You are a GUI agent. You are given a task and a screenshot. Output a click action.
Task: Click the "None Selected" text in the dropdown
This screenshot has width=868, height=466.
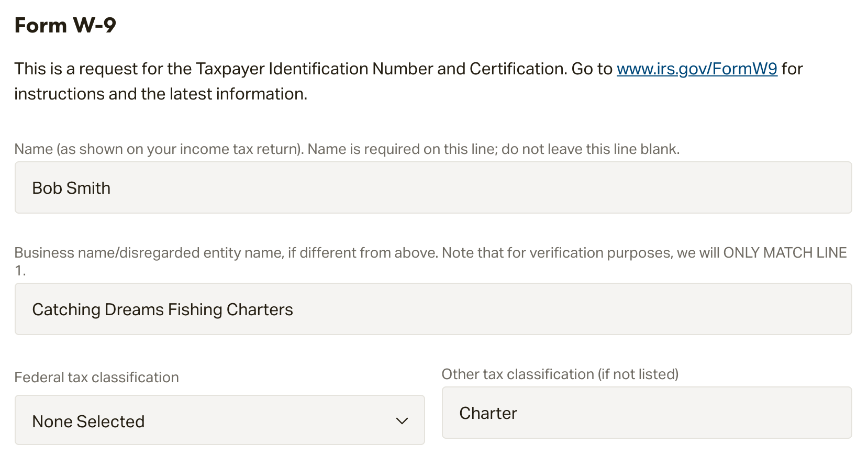click(88, 421)
